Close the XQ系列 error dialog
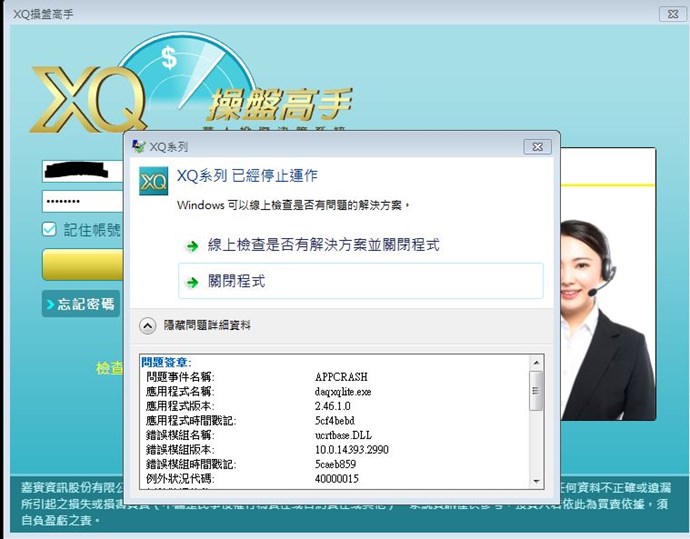The width and height of the screenshot is (690, 539). click(537, 146)
